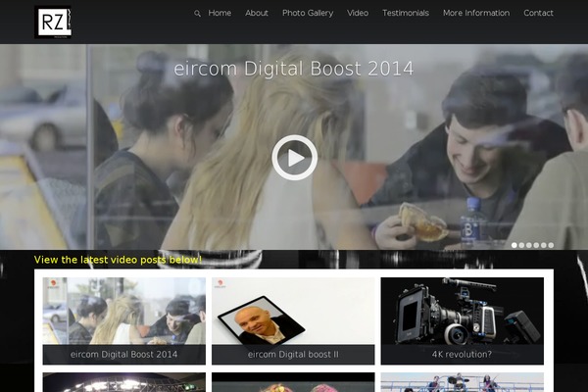Screen dimensions: 588x392
Task: Click the 4K revolution? card title
Action: (x=462, y=354)
